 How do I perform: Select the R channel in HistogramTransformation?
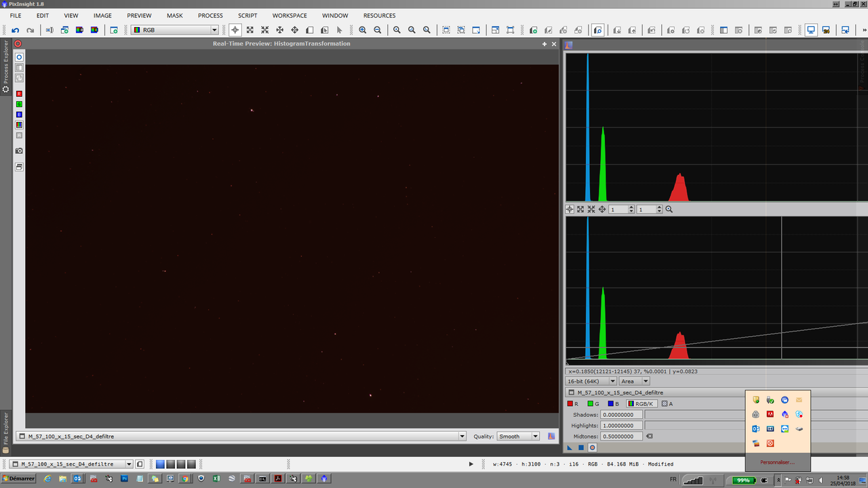point(573,404)
